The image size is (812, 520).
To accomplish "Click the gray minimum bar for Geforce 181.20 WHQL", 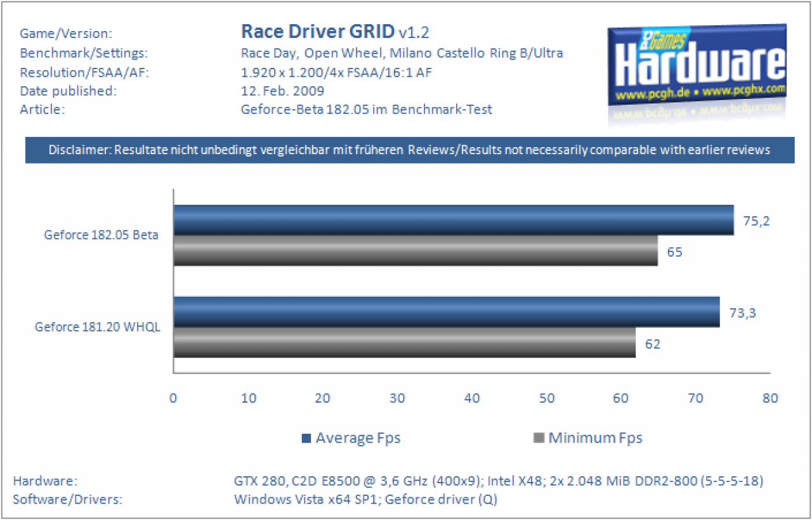I will tap(405, 342).
